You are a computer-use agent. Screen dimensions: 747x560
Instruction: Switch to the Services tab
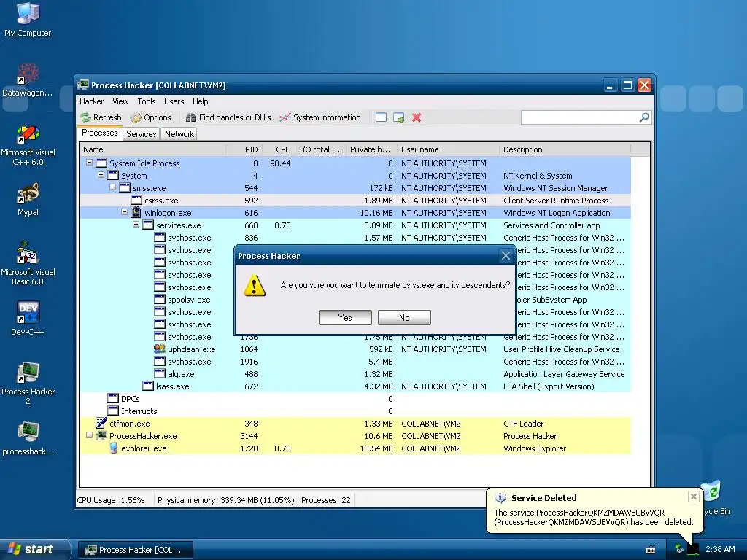pyautogui.click(x=141, y=134)
